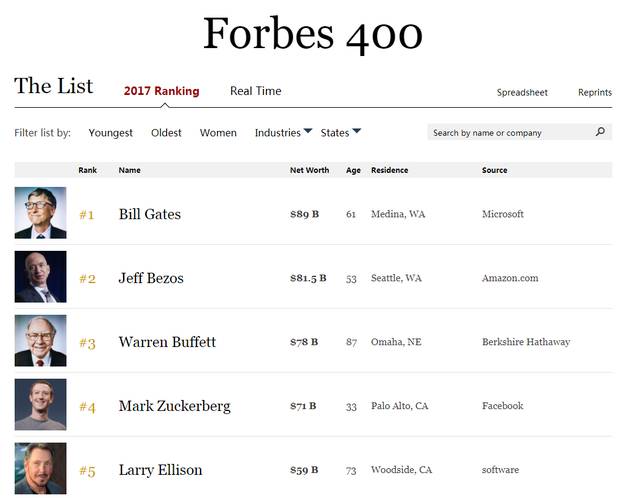The height and width of the screenshot is (498, 630).
Task: Open Jeff Bezos profile photo
Action: pos(40,277)
